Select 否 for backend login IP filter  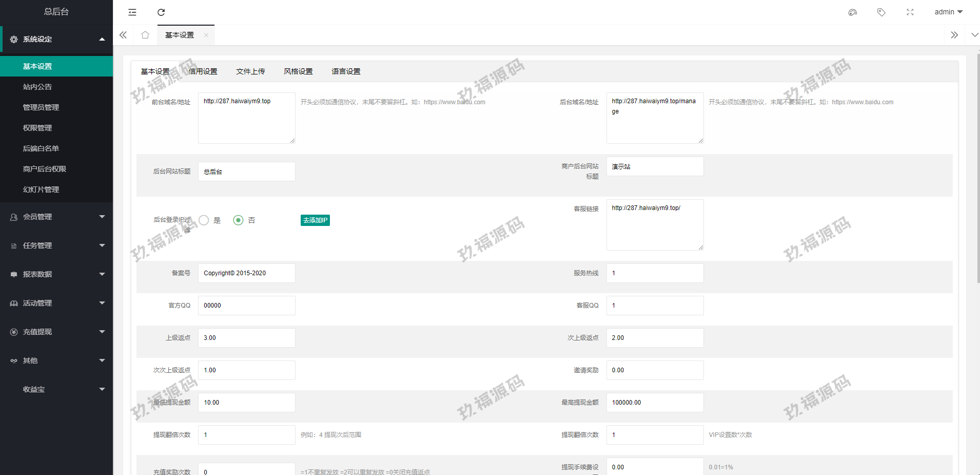238,220
